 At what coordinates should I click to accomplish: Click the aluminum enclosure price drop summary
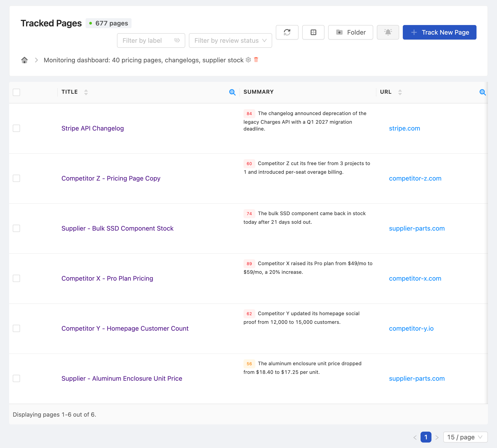click(x=303, y=367)
